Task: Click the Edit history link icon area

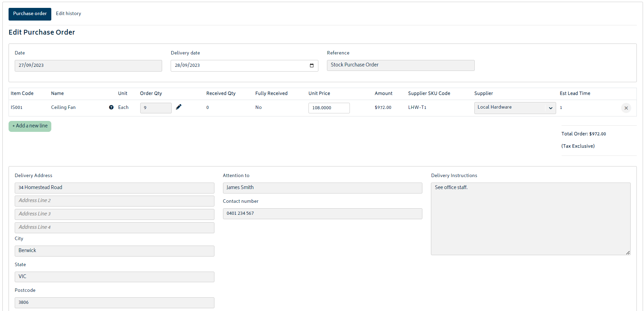Action: click(68, 13)
